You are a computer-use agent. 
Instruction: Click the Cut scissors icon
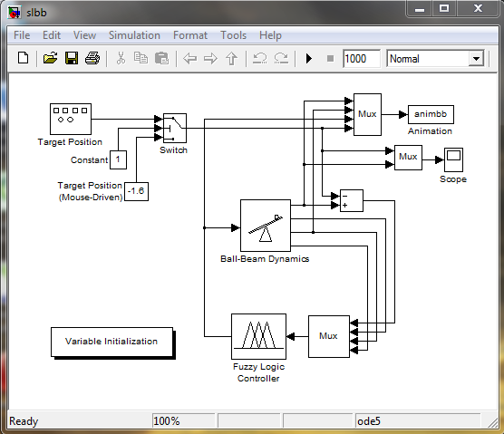click(121, 59)
